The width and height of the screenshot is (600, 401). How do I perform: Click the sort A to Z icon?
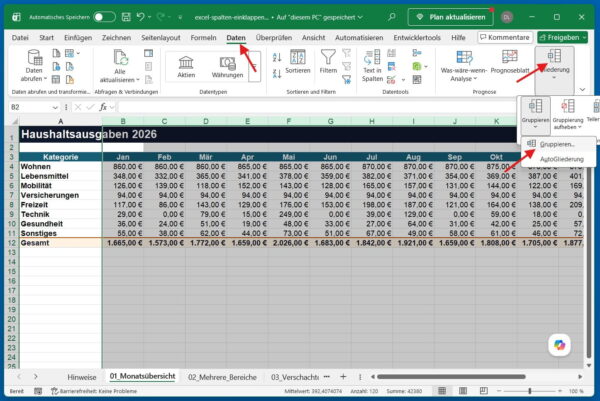pyautogui.click(x=277, y=57)
